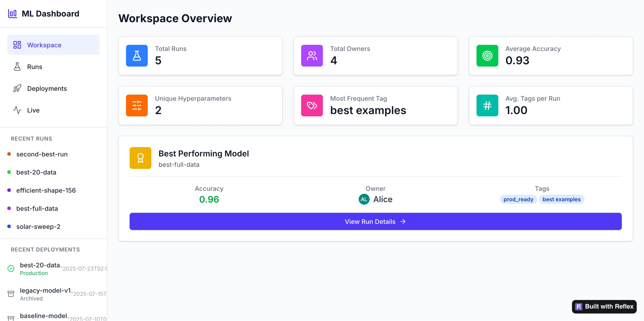The height and width of the screenshot is (321, 644).
Task: Navigate to the Deployments page
Action: coord(47,89)
